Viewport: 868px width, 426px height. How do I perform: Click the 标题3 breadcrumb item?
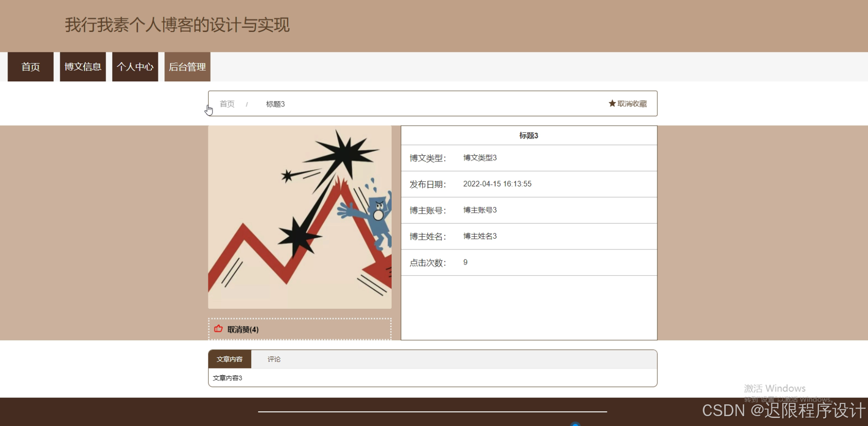pos(275,104)
